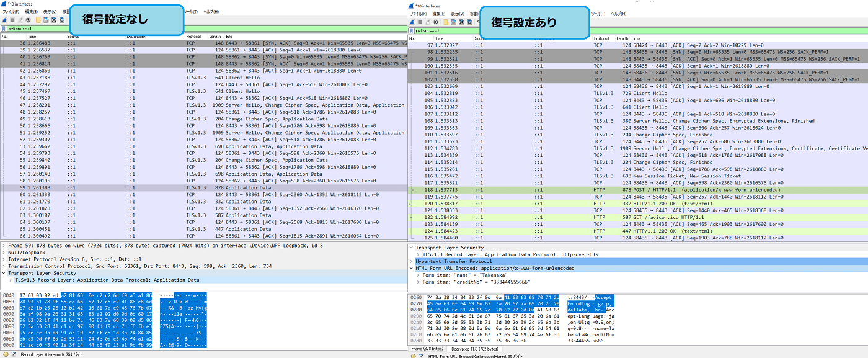Open ファイル(F) menu in left window
868x358 pixels.
click(11, 12)
